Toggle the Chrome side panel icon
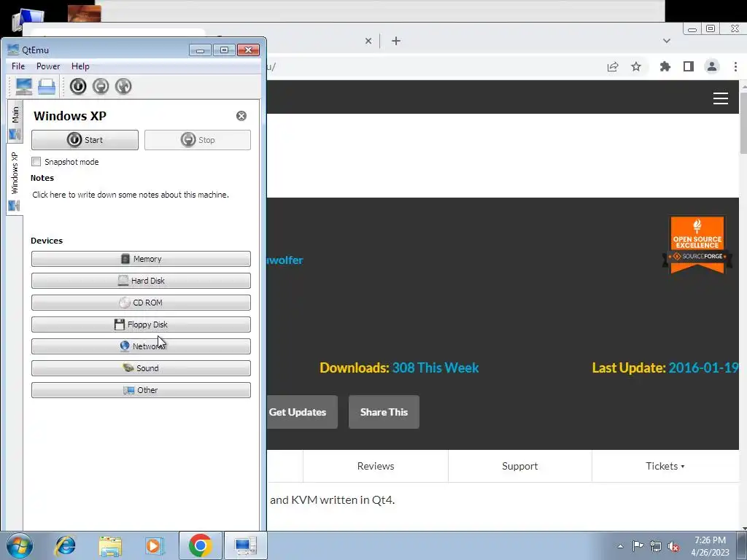This screenshot has width=747, height=560. (689, 66)
